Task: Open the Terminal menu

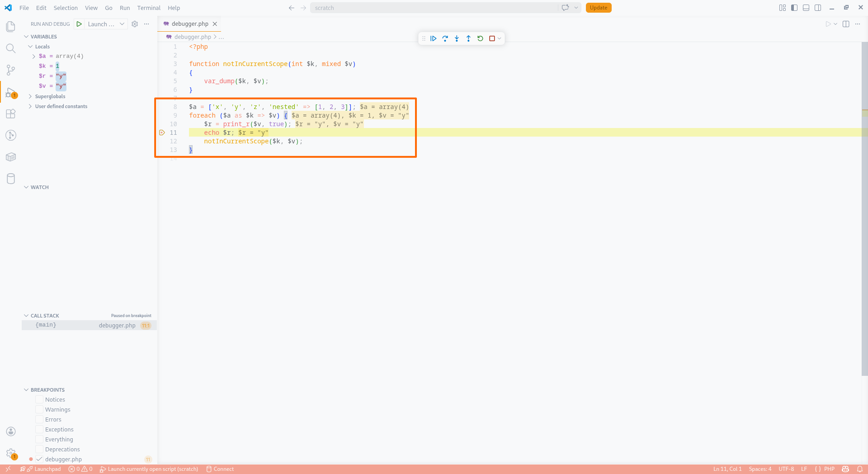Action: [149, 8]
